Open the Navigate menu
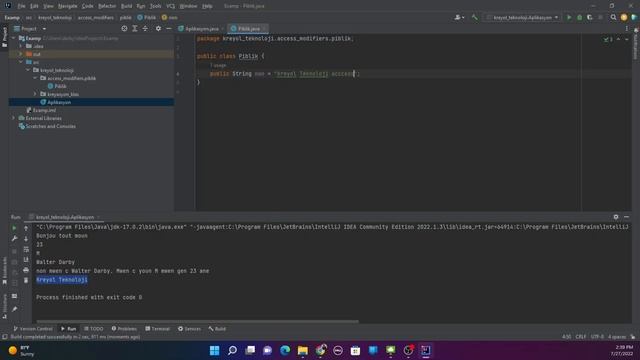 pos(67,6)
